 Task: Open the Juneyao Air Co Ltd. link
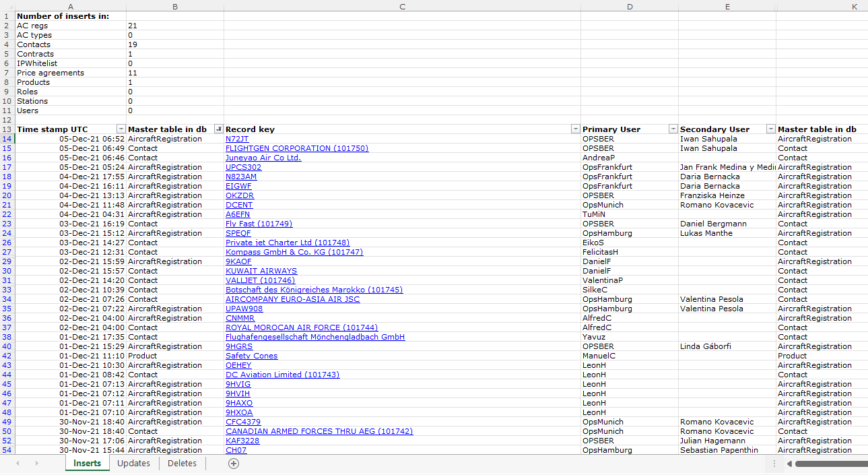(263, 158)
